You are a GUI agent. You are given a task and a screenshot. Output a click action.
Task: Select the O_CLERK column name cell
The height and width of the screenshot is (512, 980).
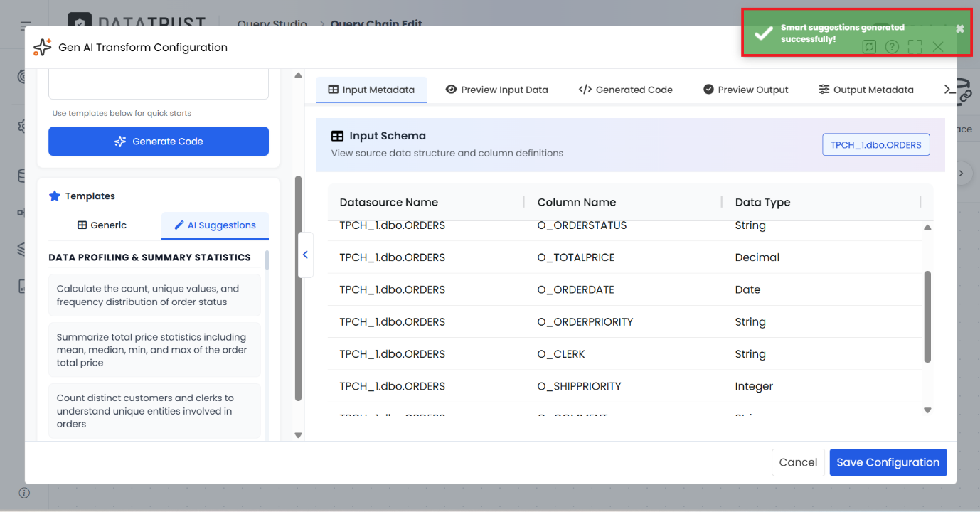561,353
